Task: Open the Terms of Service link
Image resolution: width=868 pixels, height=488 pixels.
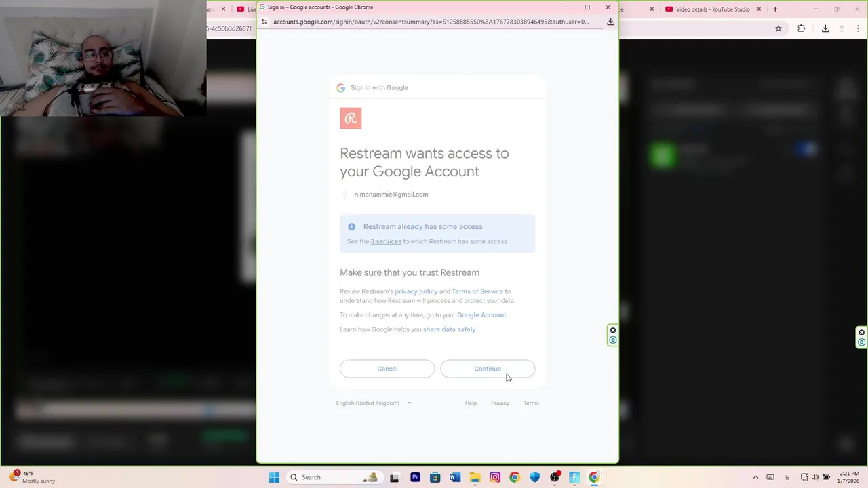Action: pos(477,291)
